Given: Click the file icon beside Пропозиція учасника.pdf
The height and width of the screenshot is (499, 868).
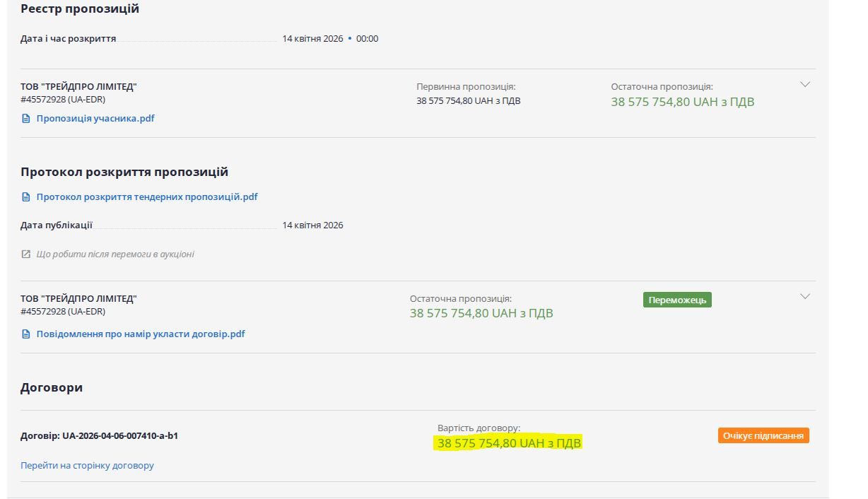Looking at the screenshot, I should 26,119.
